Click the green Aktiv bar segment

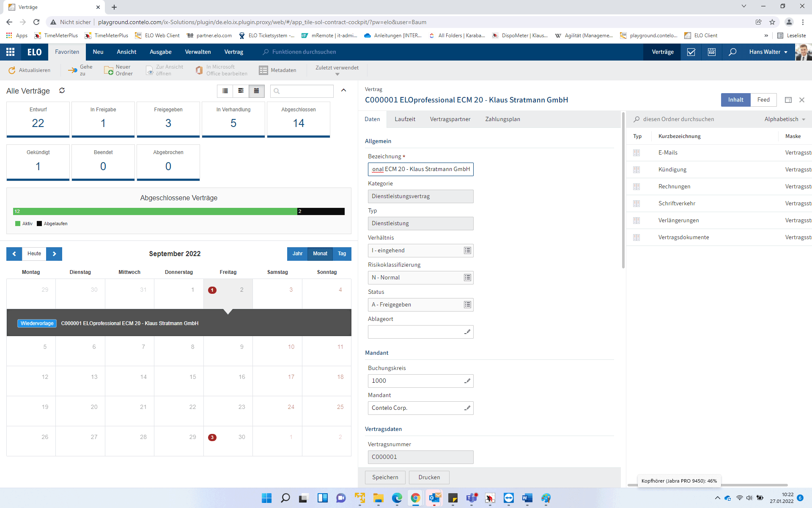[155, 211]
